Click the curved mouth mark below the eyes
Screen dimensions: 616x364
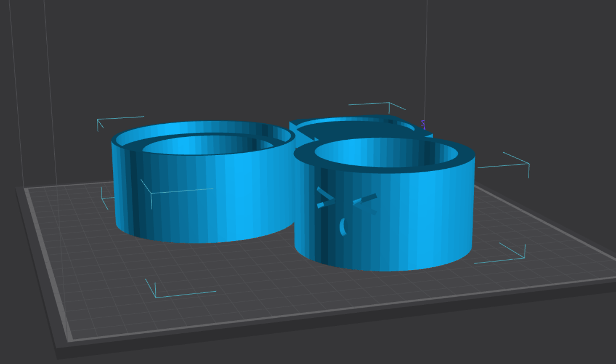(x=343, y=227)
